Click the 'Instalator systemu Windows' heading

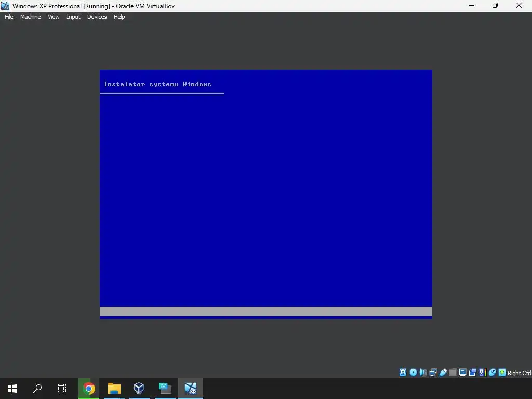pyautogui.click(x=157, y=84)
